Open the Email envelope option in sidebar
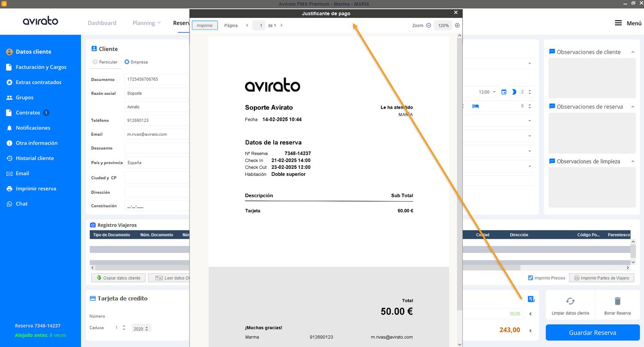This screenshot has width=644, height=347. tap(17, 173)
